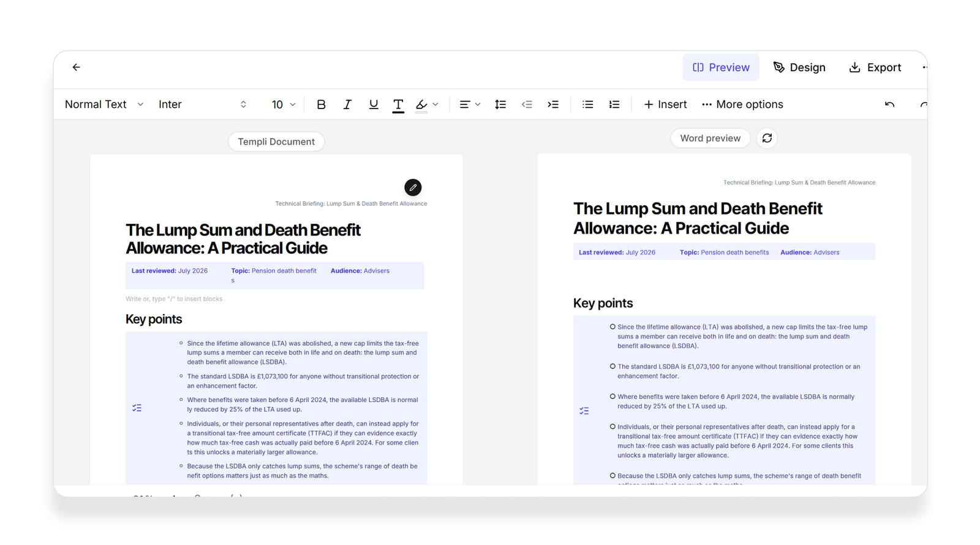Redo the last change
Viewport: 980px width, 545px height.
924,104
